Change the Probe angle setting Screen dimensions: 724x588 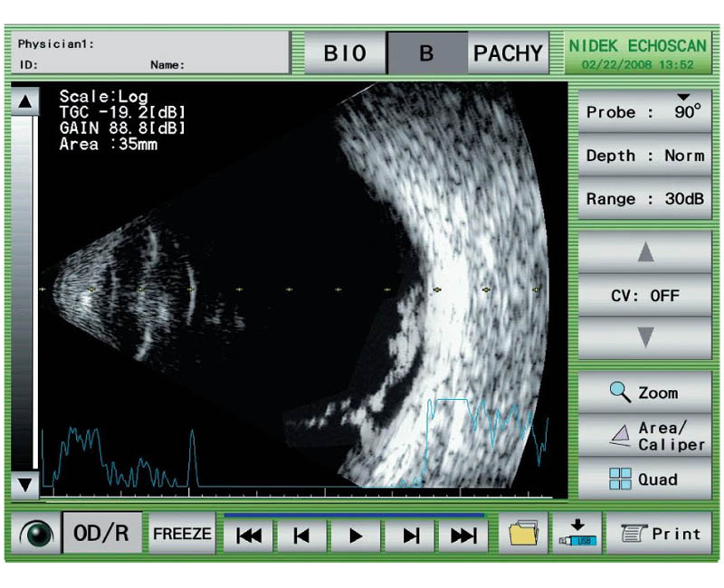pos(644,112)
